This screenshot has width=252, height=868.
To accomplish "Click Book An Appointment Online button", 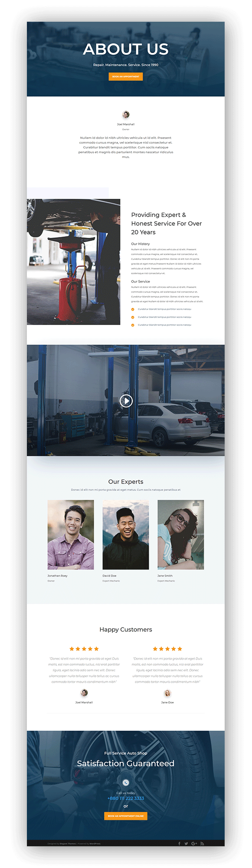I will 126,816.
